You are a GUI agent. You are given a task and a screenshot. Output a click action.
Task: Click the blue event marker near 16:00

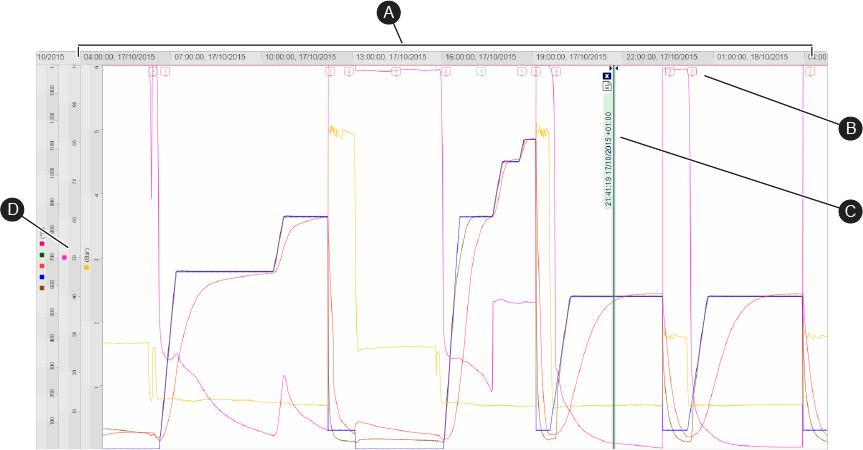tap(481, 72)
